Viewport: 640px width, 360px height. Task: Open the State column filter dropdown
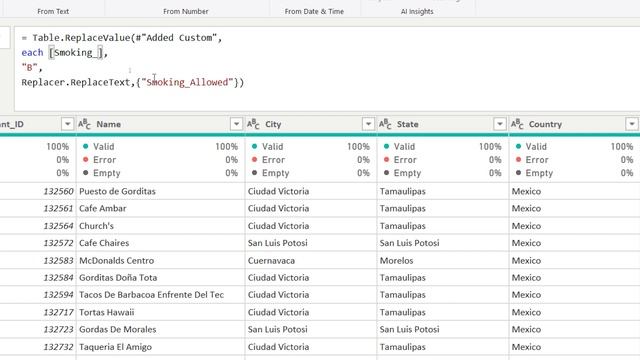500,124
